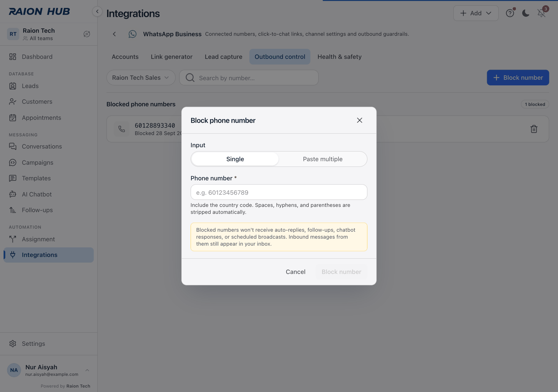Close the Block phone number dialog

tap(360, 120)
